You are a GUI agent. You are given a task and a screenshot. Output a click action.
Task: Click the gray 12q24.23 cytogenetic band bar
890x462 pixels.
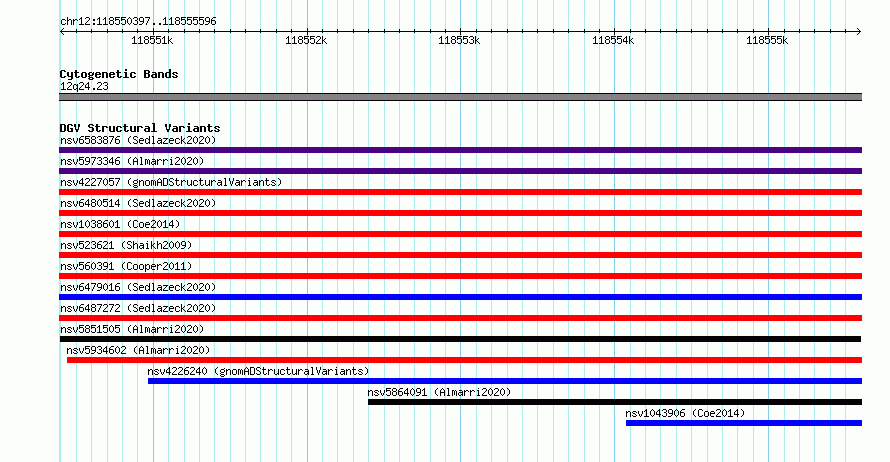pyautogui.click(x=460, y=97)
